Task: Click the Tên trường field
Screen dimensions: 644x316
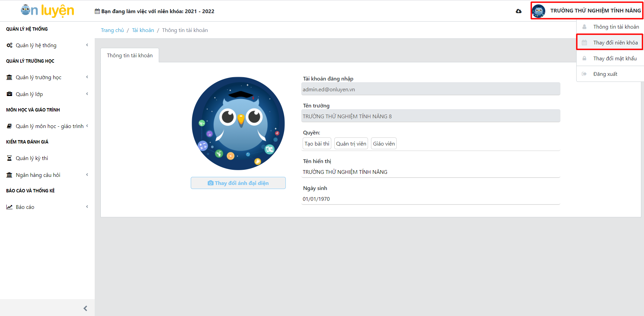Action: click(431, 116)
